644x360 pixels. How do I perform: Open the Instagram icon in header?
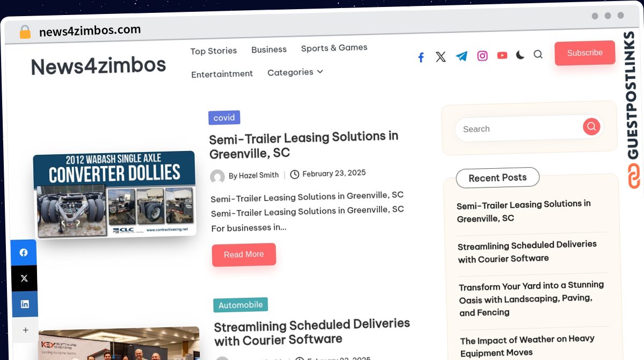(x=482, y=56)
